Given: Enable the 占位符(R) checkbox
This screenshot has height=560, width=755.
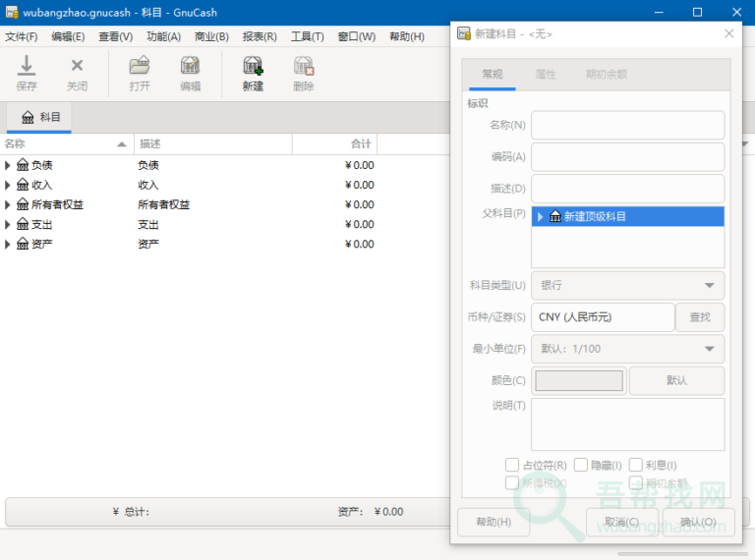Looking at the screenshot, I should pos(512,465).
